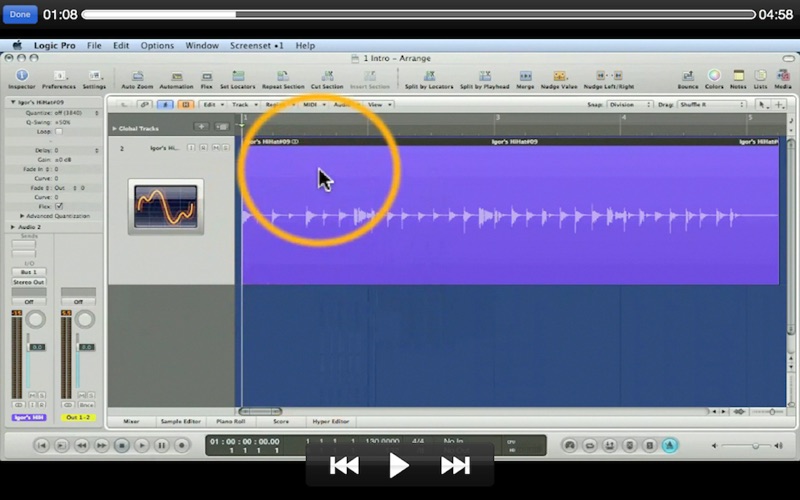Click the Done button in the video player
This screenshot has height=500, width=800.
tap(20, 14)
